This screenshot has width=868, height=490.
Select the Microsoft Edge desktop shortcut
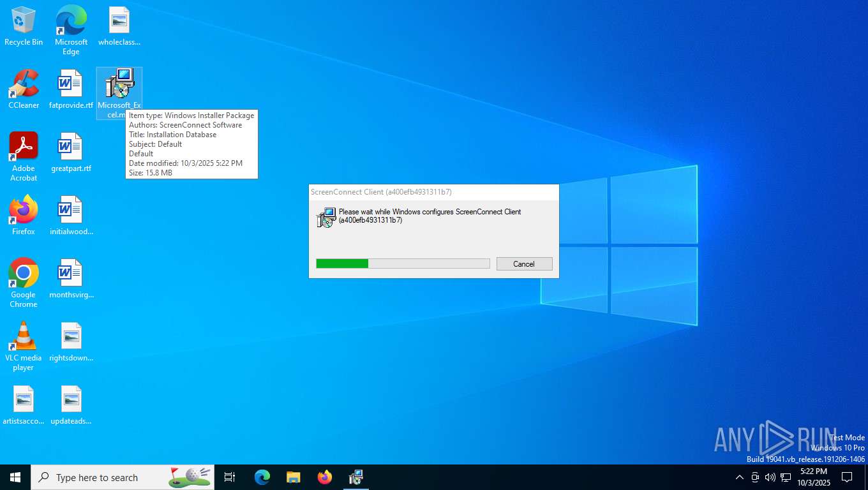[x=71, y=30]
